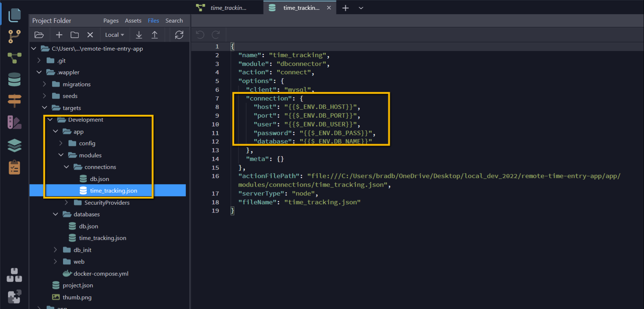Switch to the Pages tab
This screenshot has width=644, height=309.
(111, 21)
